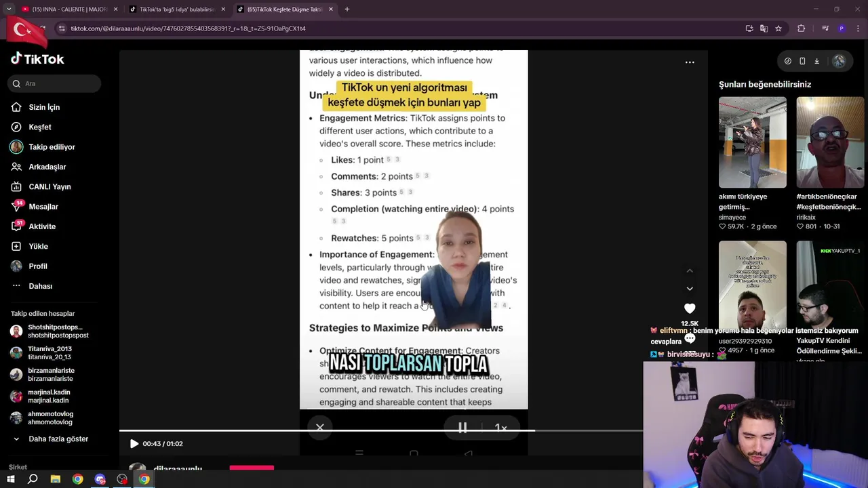Close the 'big5 lidya' tab
This screenshot has width=868, height=488.
(223, 9)
